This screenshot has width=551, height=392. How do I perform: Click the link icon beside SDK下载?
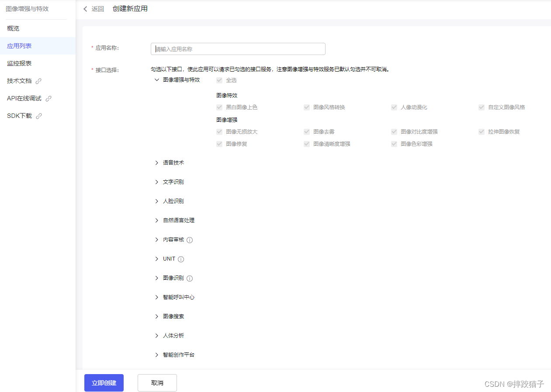tap(39, 116)
